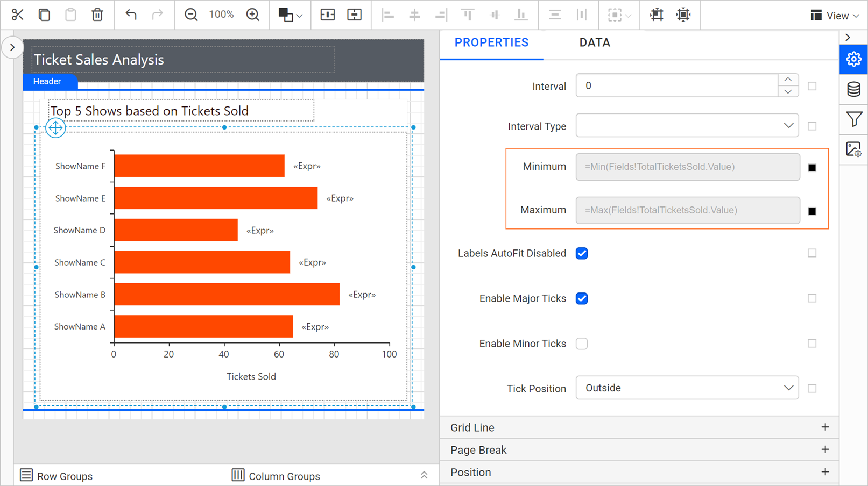Click the snap-to-shape icon
Image resolution: width=868 pixels, height=486 pixels.
(x=683, y=15)
